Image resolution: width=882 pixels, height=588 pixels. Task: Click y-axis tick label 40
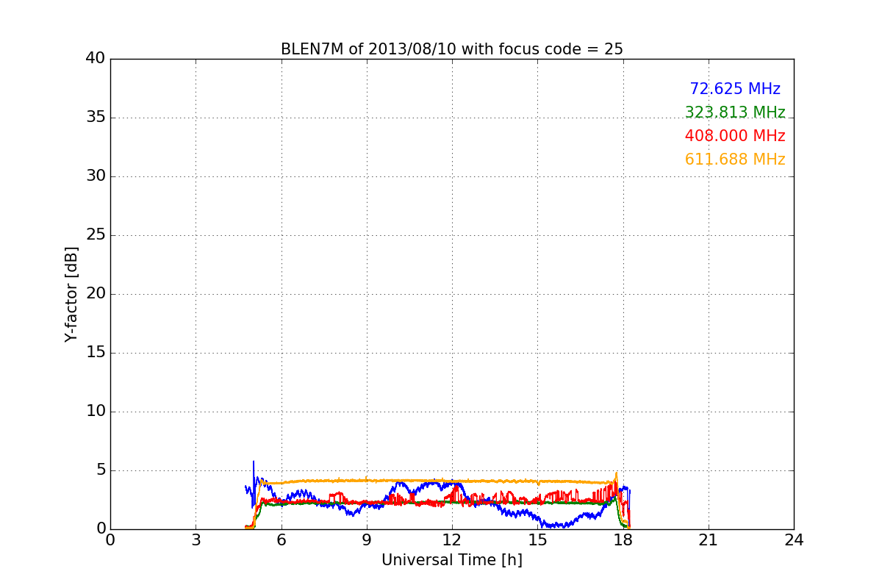click(96, 59)
